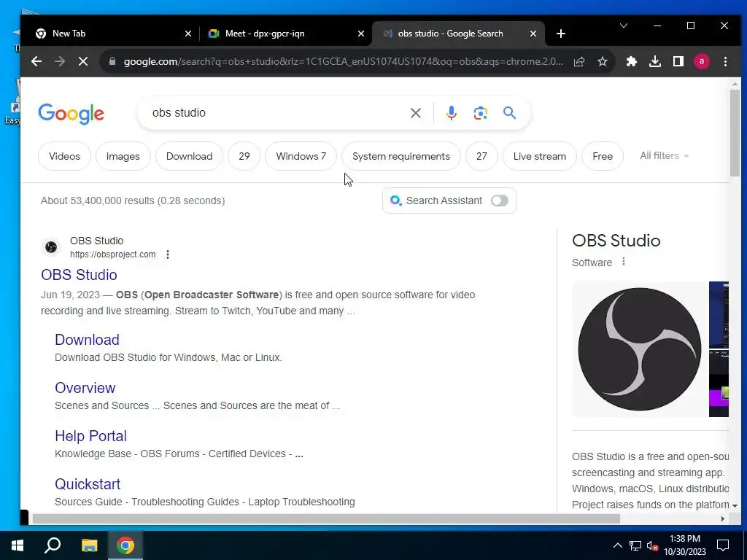747x560 pixels.
Task: Toggle the Search Assistant switch
Action: [x=500, y=201]
